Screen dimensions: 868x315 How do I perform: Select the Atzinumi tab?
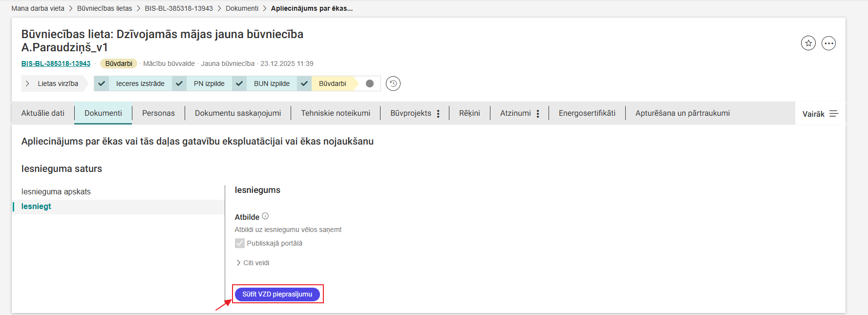coord(515,113)
